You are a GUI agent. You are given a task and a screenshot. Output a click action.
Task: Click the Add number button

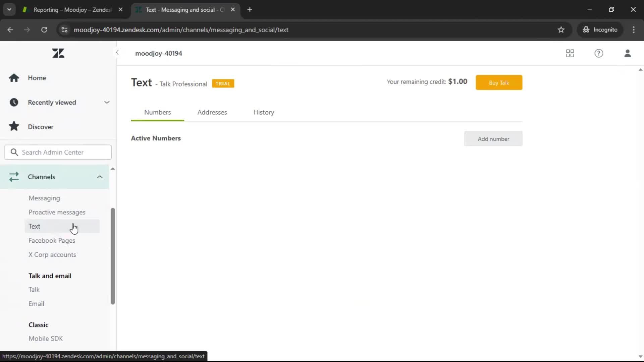click(x=493, y=139)
